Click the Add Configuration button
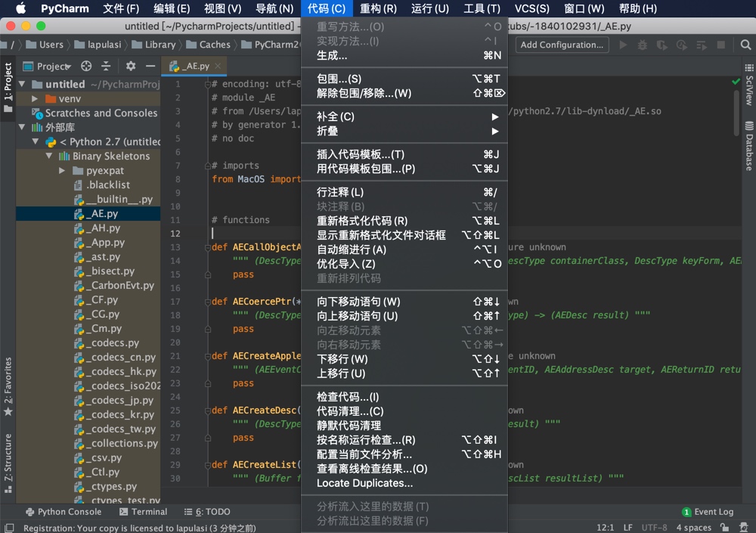 click(562, 45)
